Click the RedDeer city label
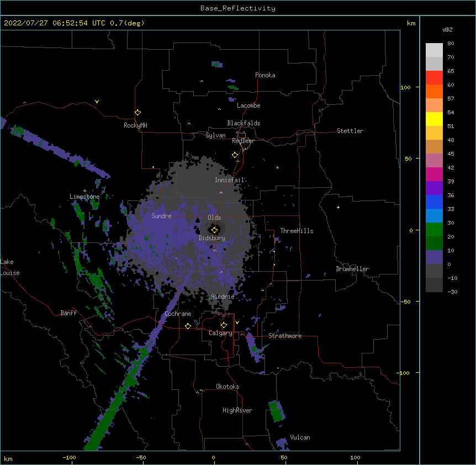This screenshot has width=476, height=465. click(243, 141)
